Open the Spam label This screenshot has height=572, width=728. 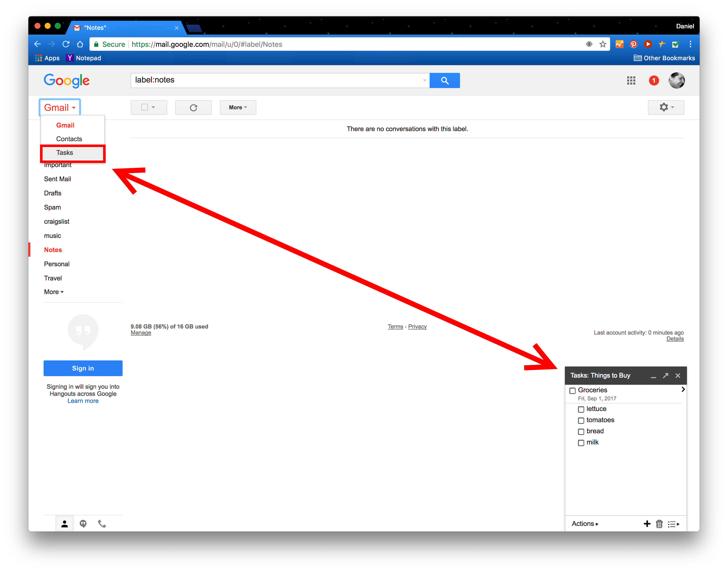click(x=52, y=207)
